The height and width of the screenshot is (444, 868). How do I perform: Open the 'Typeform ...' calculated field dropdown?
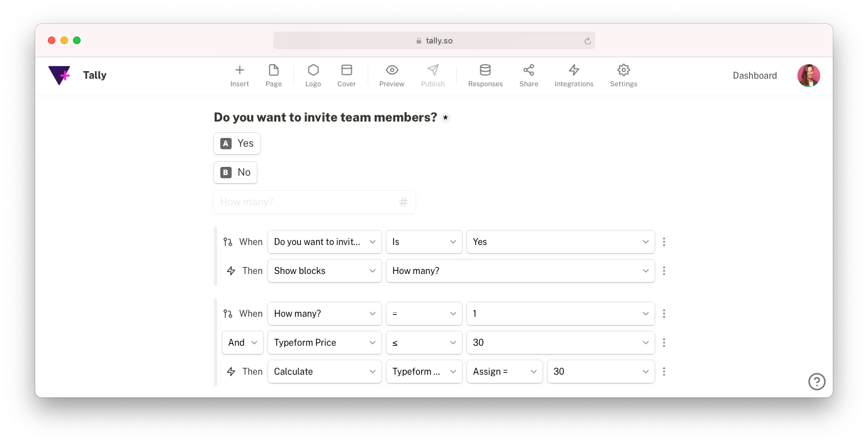[424, 372]
